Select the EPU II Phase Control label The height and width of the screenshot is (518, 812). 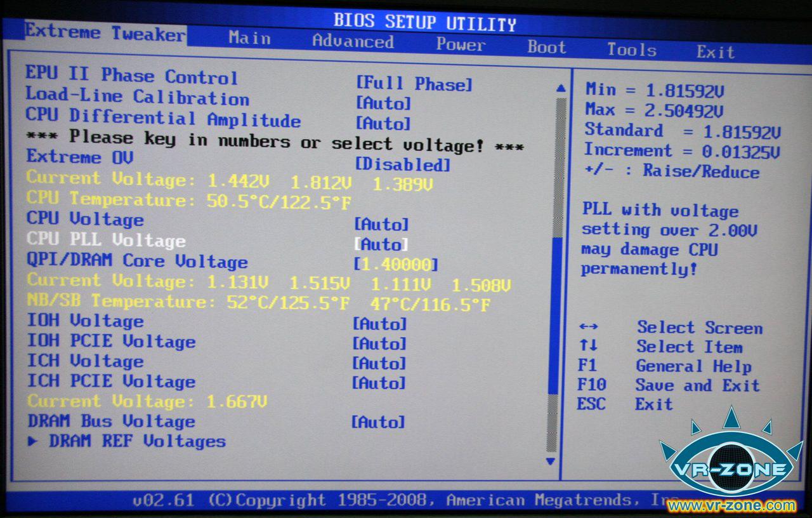tap(131, 76)
